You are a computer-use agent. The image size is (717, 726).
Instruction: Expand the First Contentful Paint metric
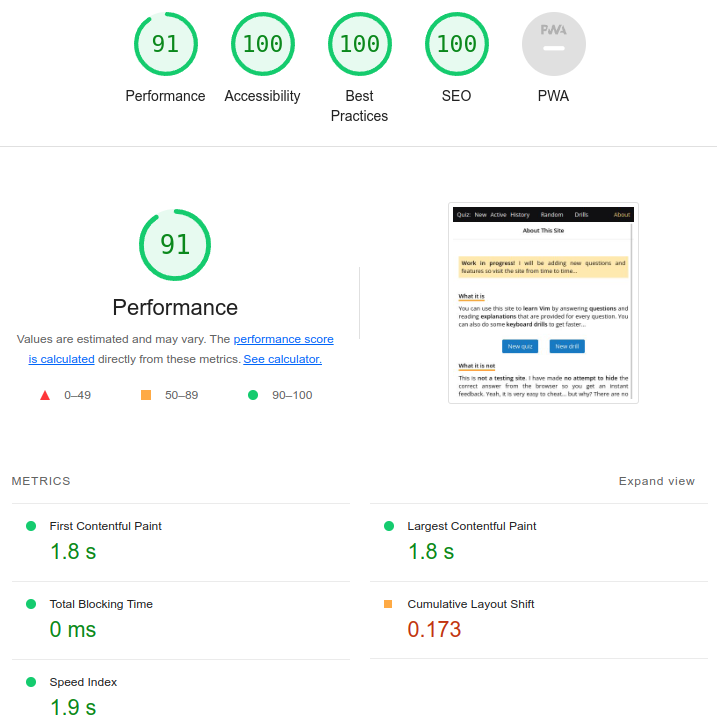(105, 526)
